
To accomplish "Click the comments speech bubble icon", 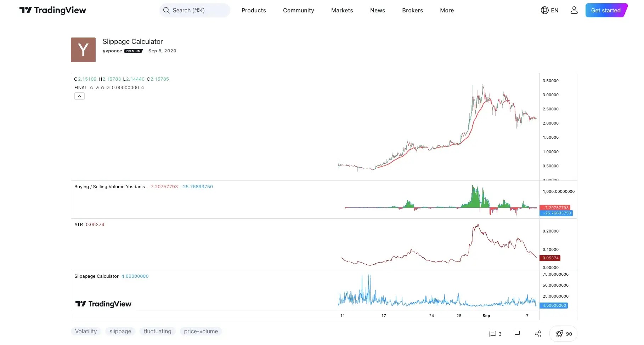I will [x=492, y=334].
